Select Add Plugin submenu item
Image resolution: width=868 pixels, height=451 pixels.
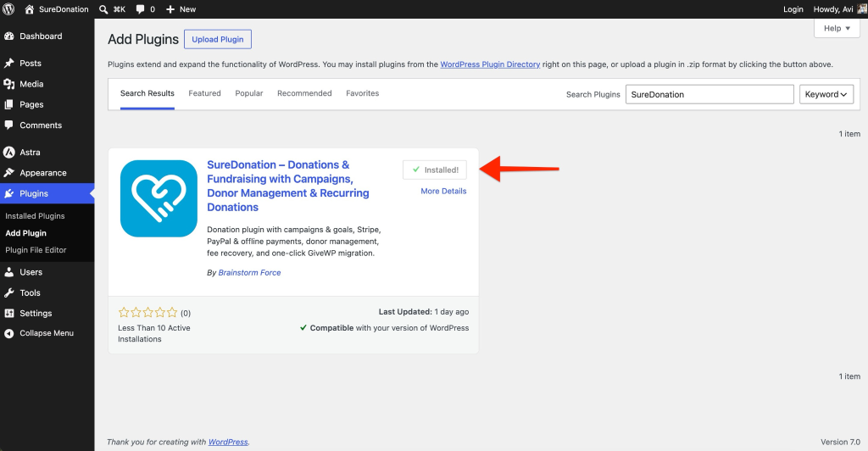coord(25,233)
